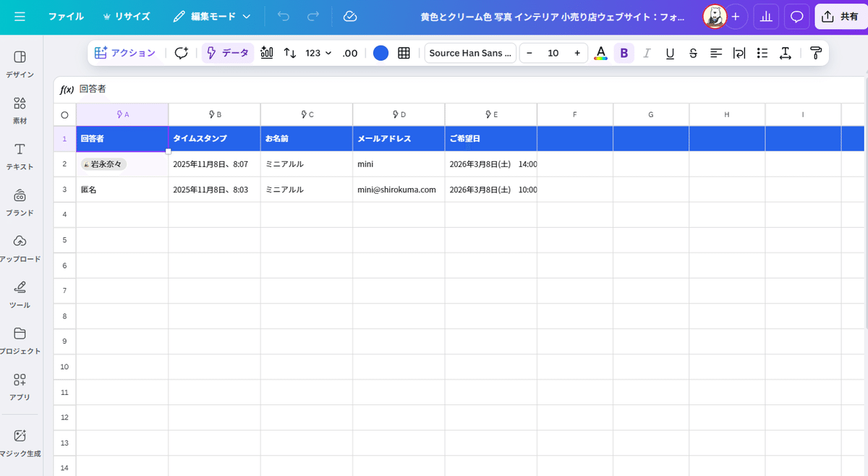Image resolution: width=868 pixels, height=476 pixels.
Task: Open the blue cell fill color swatch
Action: [x=380, y=53]
